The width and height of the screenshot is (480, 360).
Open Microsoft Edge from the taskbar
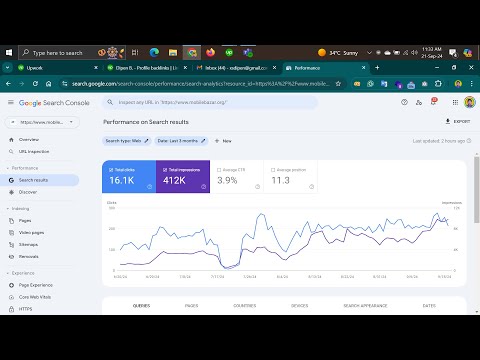(x=154, y=53)
